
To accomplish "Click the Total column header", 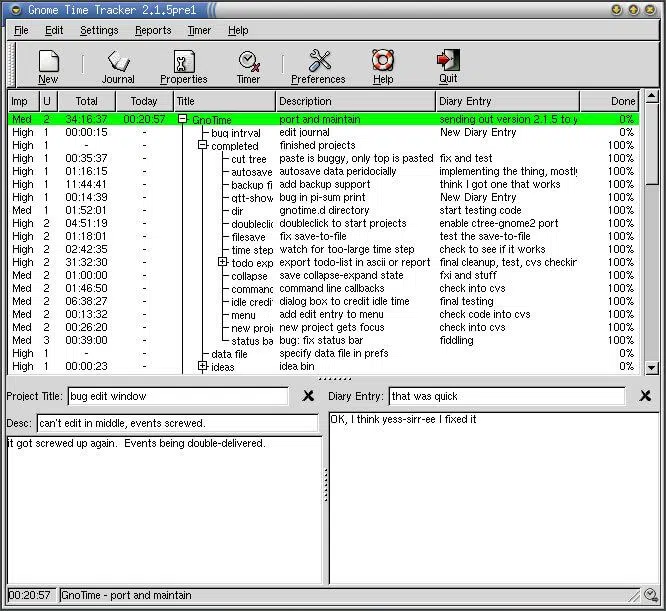I will tap(87, 101).
